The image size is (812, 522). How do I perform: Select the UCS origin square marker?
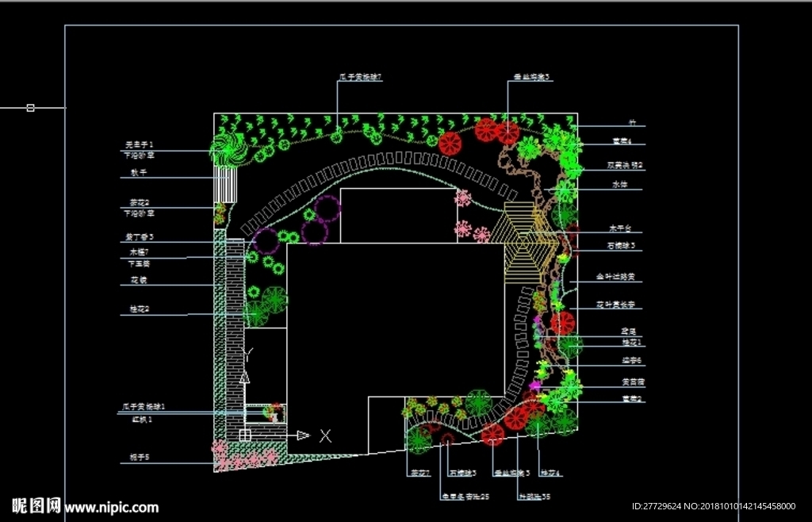tap(245, 435)
